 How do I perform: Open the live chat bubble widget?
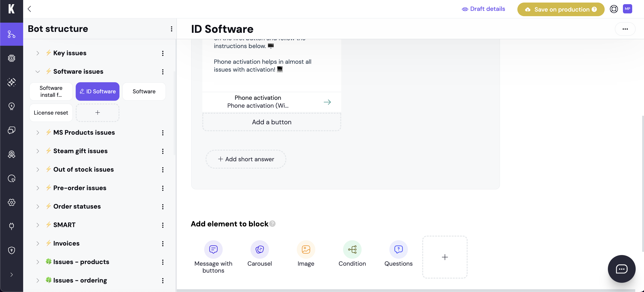point(621,269)
